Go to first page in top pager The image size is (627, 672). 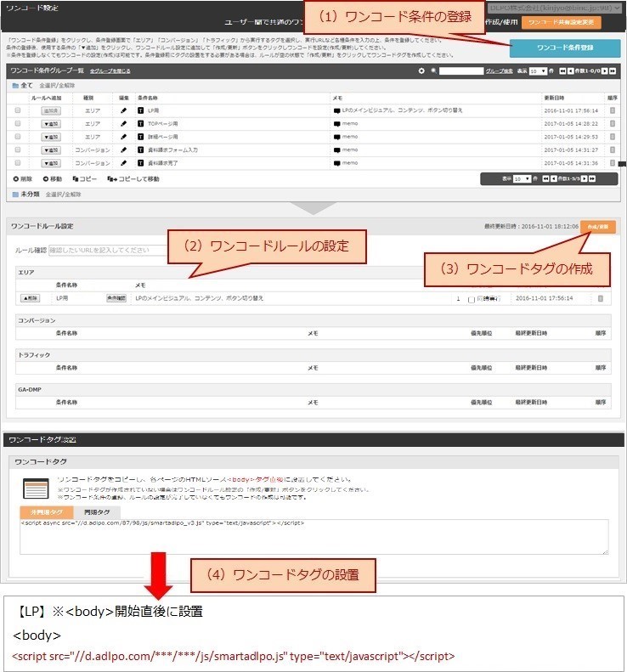pos(562,71)
